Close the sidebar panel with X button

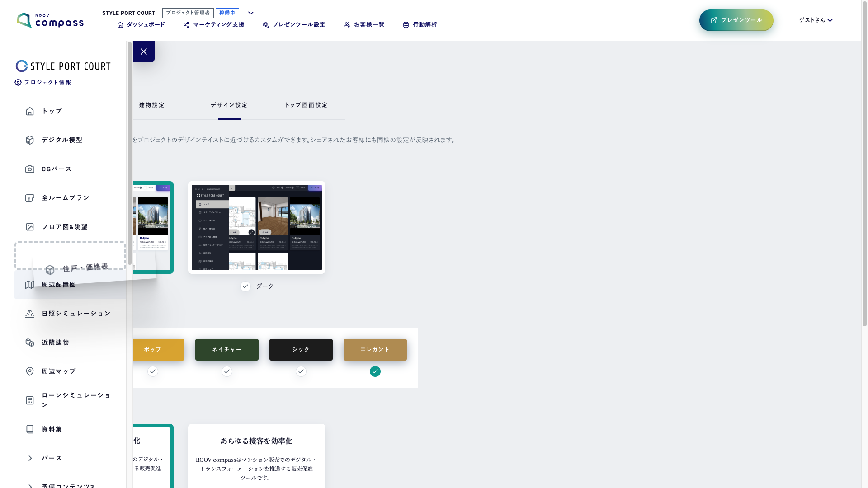point(144,52)
